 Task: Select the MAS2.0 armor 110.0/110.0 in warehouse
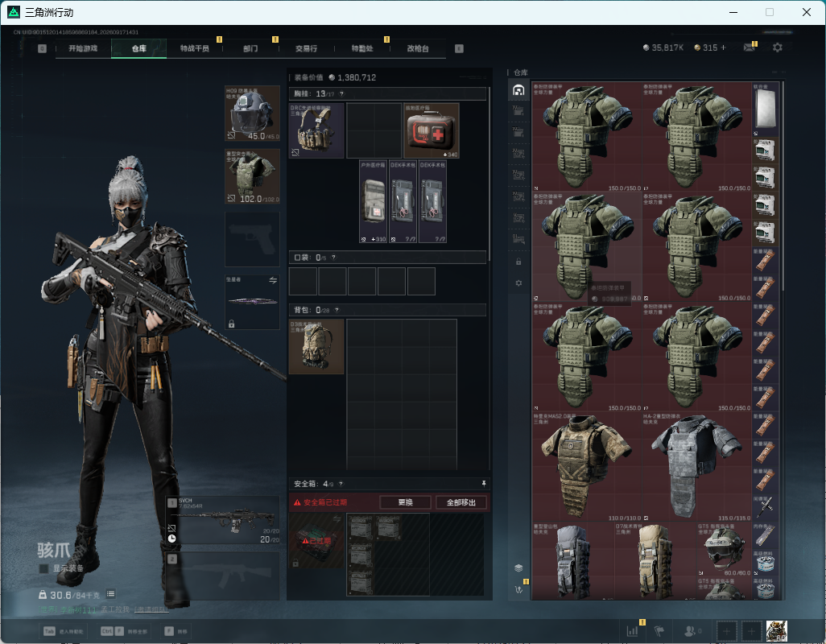[x=587, y=467]
